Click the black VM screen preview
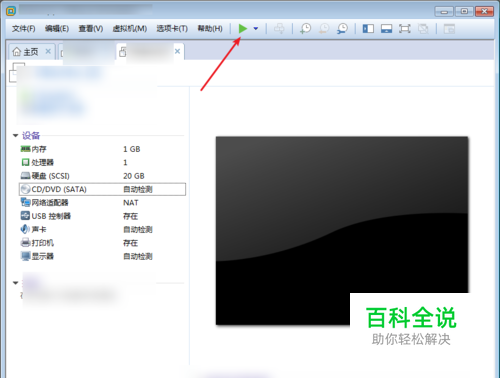Screen dimensions: 500x378 coord(342,231)
